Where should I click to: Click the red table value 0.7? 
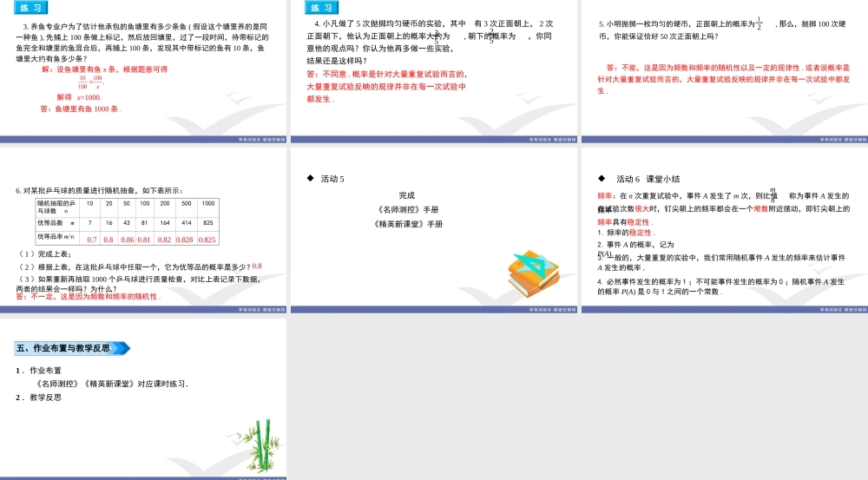[x=91, y=240]
